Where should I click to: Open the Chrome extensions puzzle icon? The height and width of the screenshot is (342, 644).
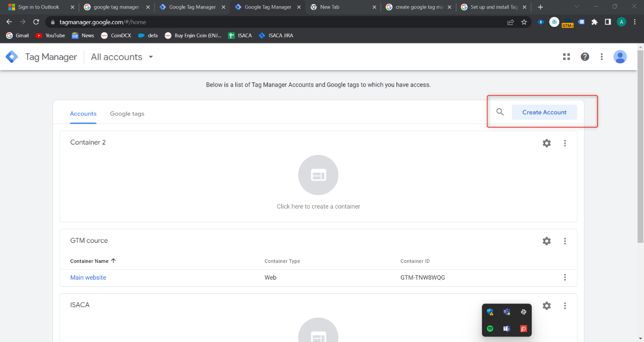click(x=594, y=22)
